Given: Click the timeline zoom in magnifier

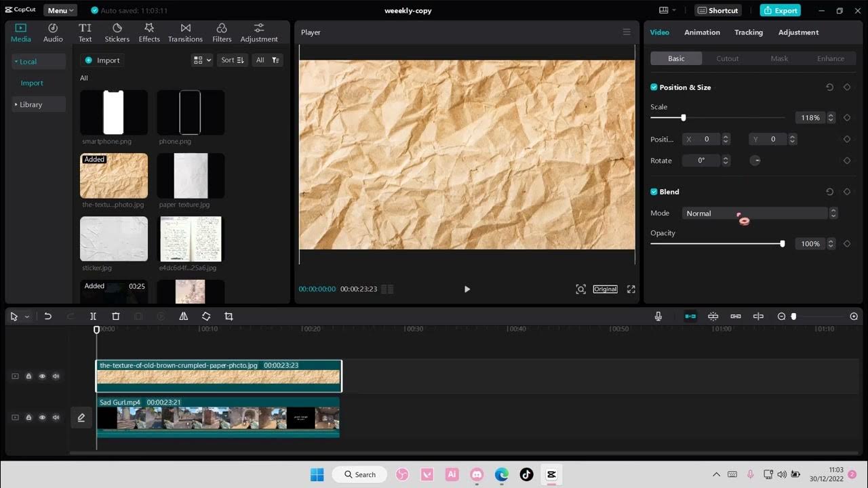Looking at the screenshot, I should tap(854, 317).
